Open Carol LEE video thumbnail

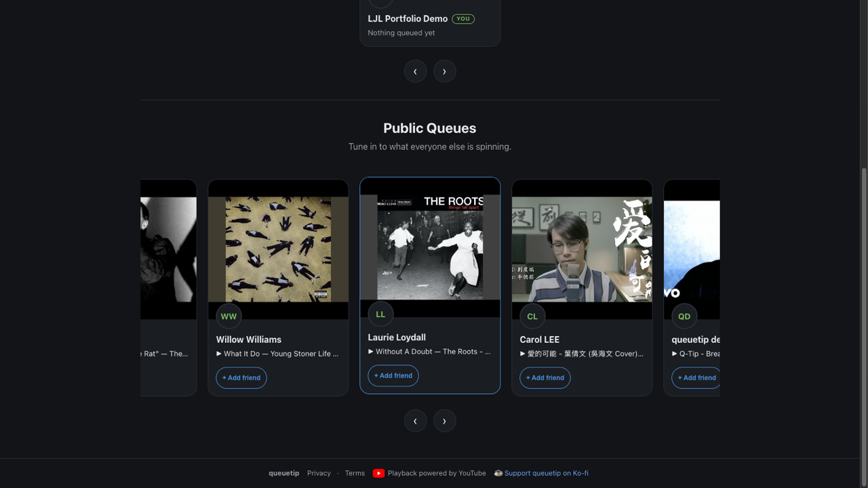582,249
